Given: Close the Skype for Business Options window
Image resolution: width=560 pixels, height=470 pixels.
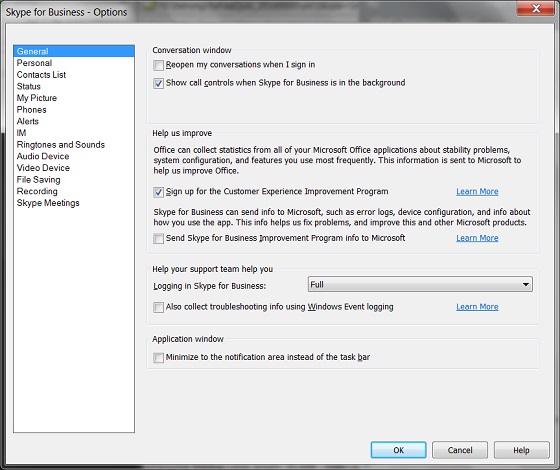Looking at the screenshot, I should [535, 8].
